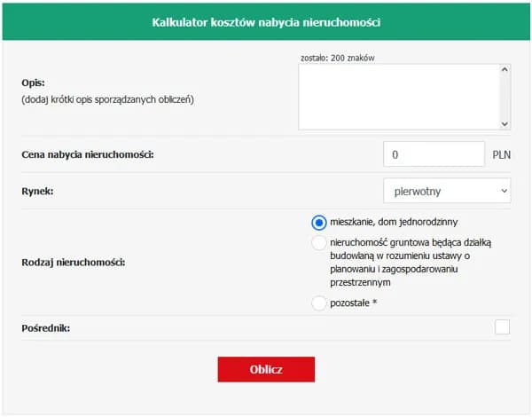Image resolution: width=532 pixels, height=417 pixels.
Task: Click the 'Opis:' label
Action: (33, 83)
